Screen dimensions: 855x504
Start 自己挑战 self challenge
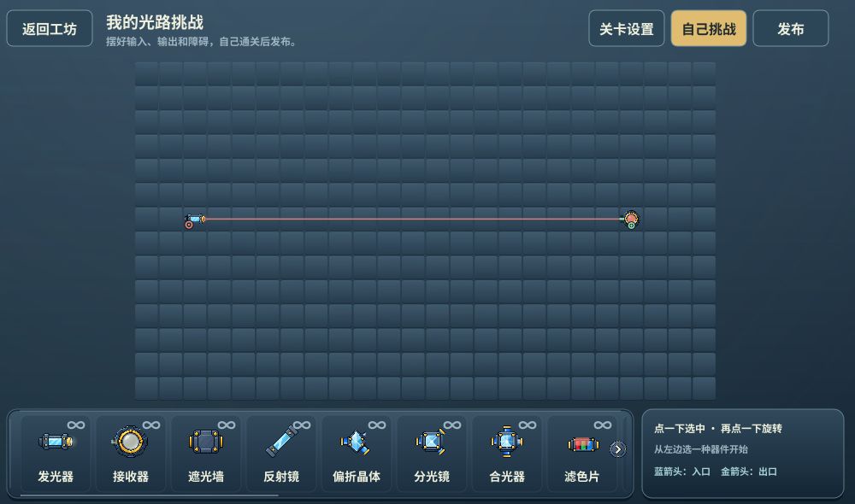(708, 28)
